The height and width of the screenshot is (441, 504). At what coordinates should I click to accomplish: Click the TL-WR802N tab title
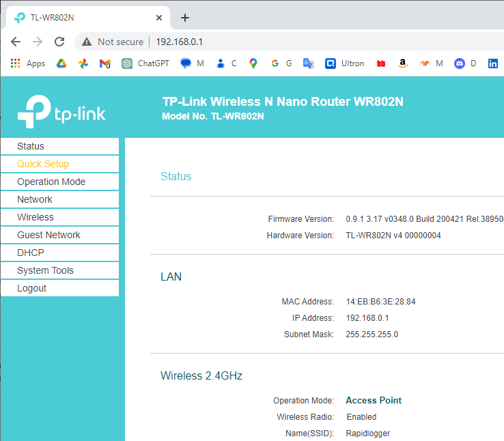click(52, 18)
